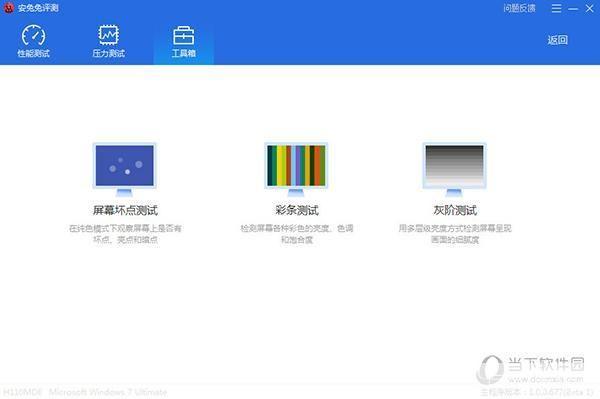Click the AnTuTu logo in title bar
This screenshot has width=600, height=399.
pos(8,8)
